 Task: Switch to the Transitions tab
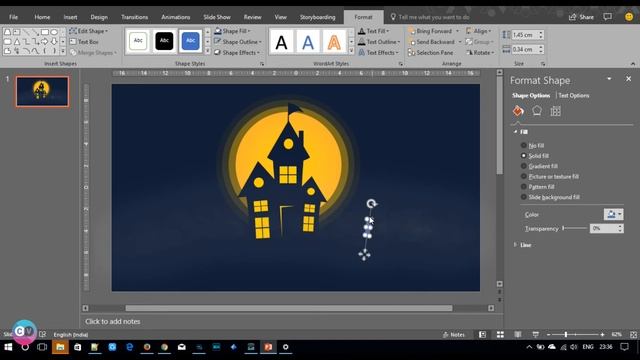[134, 17]
